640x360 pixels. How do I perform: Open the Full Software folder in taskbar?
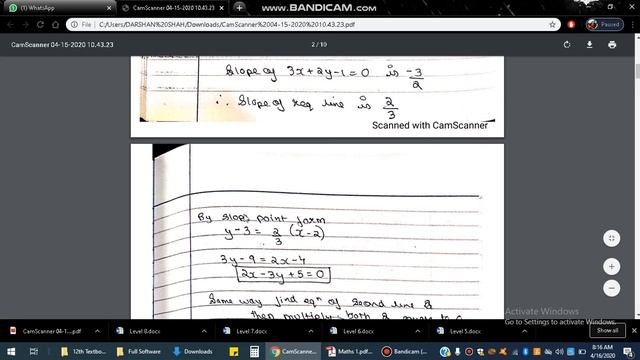[x=138, y=351]
